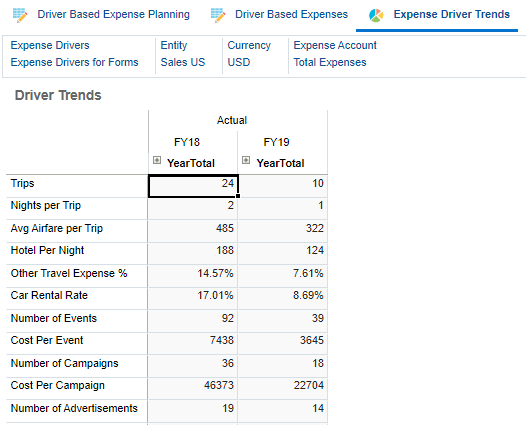Select Cost Per Event FY19 value 3645

tap(283, 343)
